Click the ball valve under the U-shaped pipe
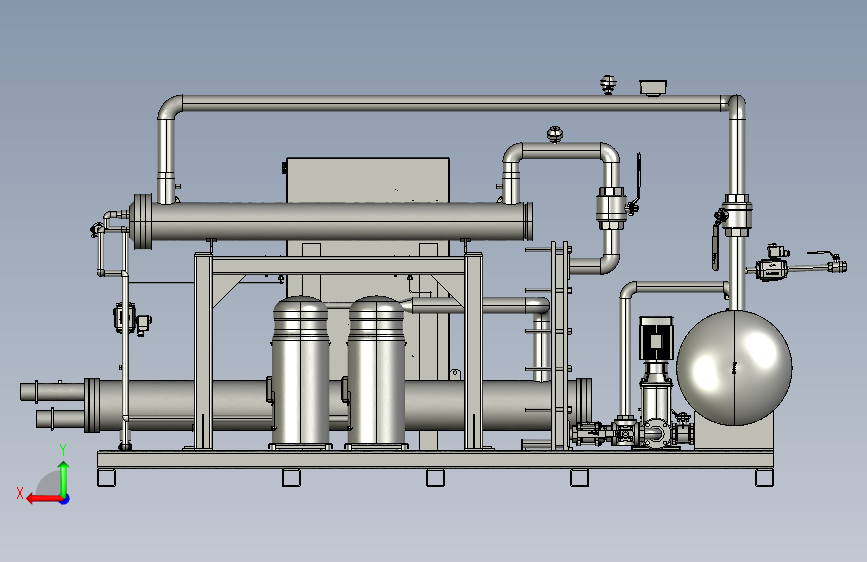 pyautogui.click(x=612, y=208)
